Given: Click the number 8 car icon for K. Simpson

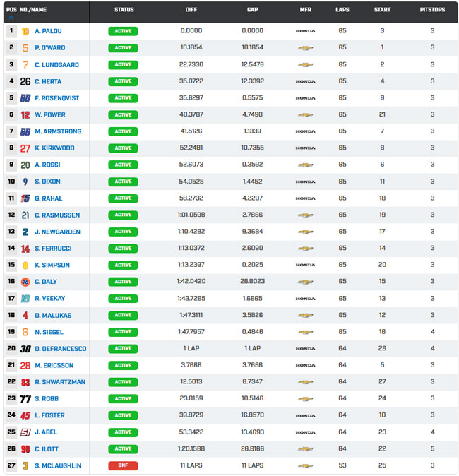Looking at the screenshot, I should (x=25, y=266).
